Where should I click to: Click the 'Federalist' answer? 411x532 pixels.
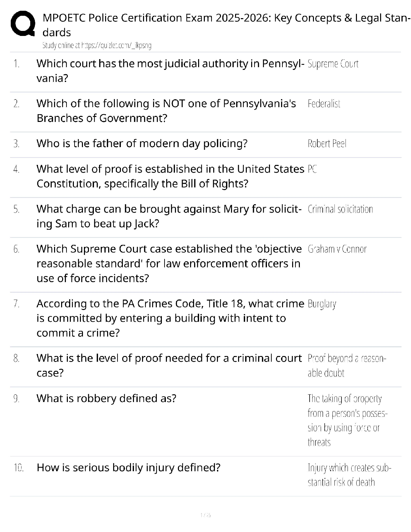point(324,104)
